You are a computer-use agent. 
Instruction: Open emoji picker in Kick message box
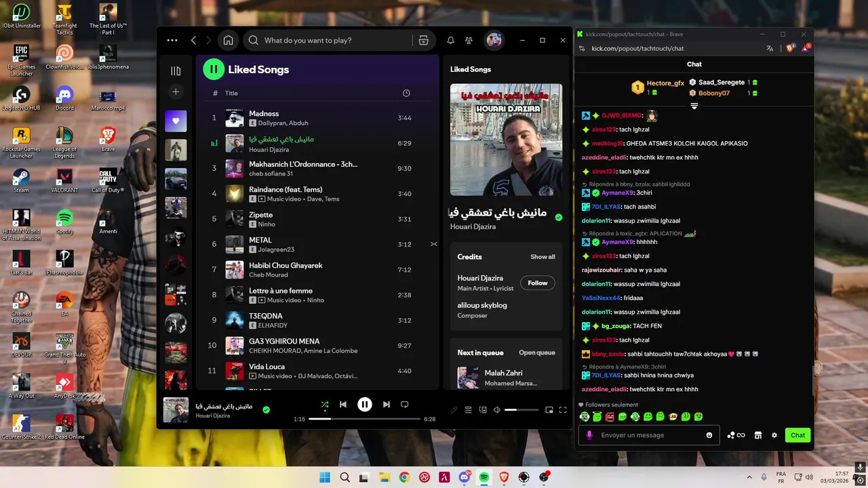[709, 435]
